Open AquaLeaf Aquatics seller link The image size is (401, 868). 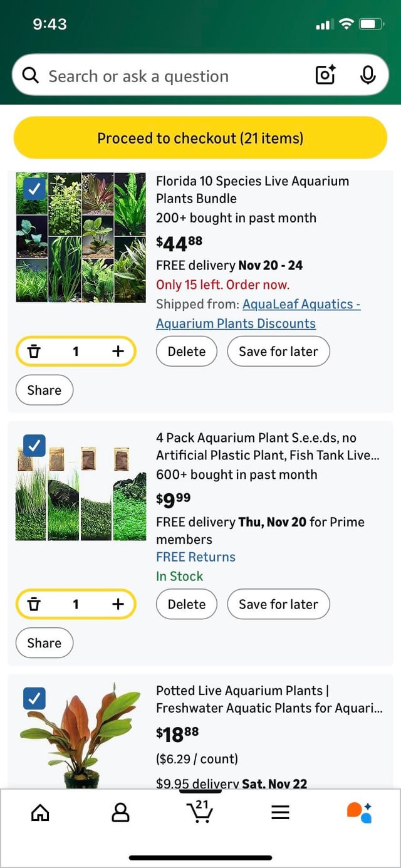[x=258, y=314]
